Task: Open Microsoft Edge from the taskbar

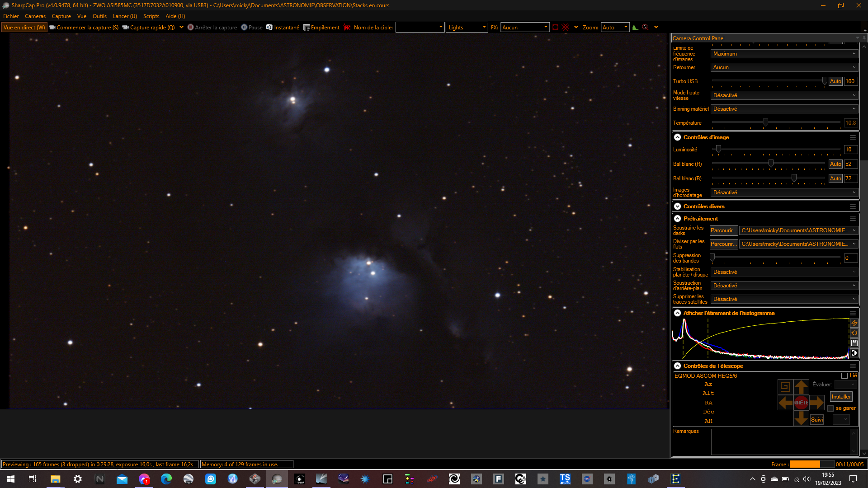Action: 166,479
